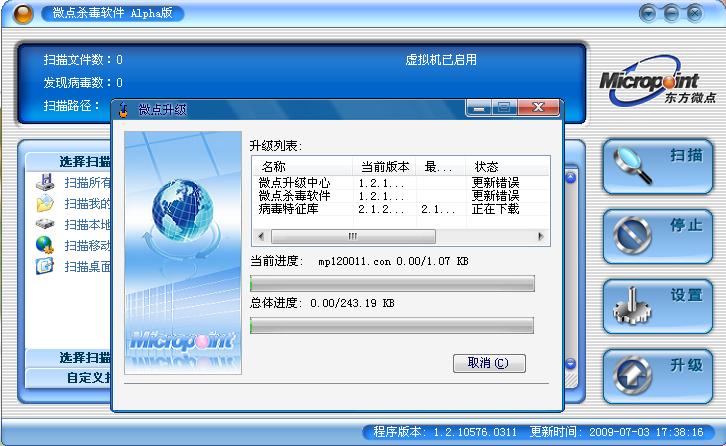The image size is (726, 446).
Task: Minimize the main antivirus window
Action: (671, 14)
